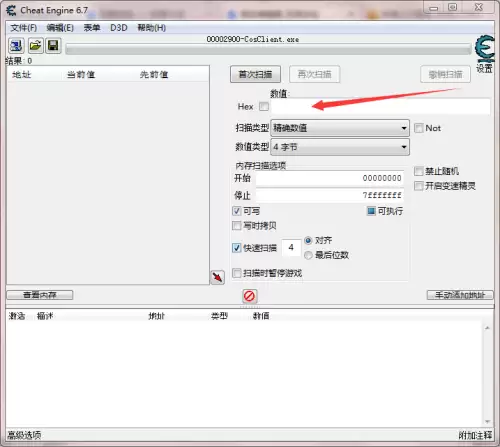Click the 首次扫描 button

pyautogui.click(x=255, y=74)
